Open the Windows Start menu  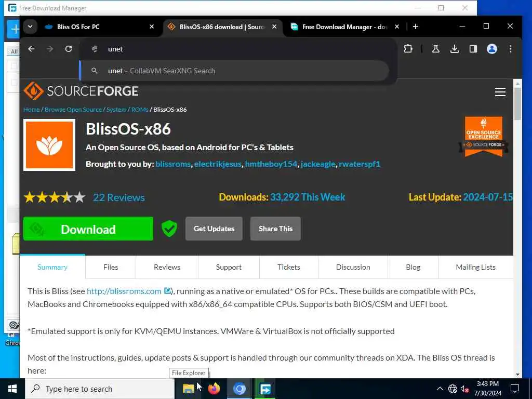pyautogui.click(x=12, y=389)
